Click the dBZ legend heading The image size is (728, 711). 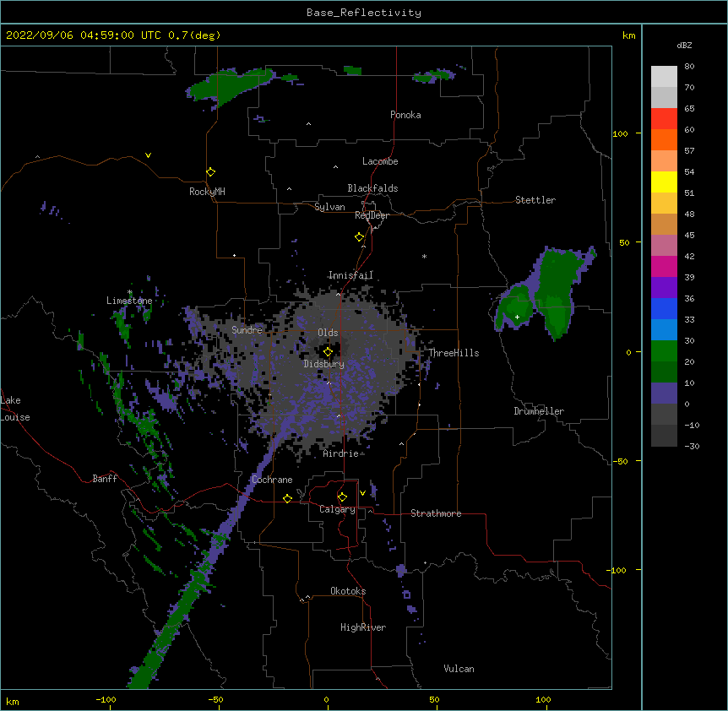(684, 45)
